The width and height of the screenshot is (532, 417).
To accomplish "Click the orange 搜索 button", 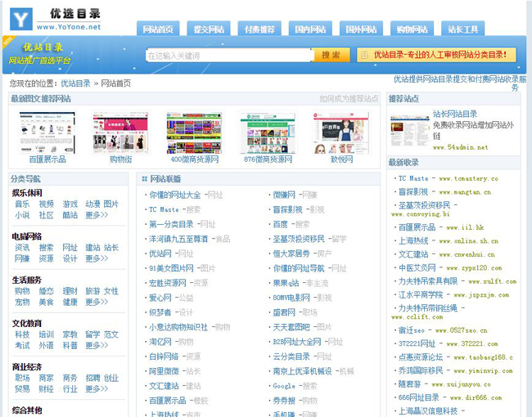I will point(331,56).
